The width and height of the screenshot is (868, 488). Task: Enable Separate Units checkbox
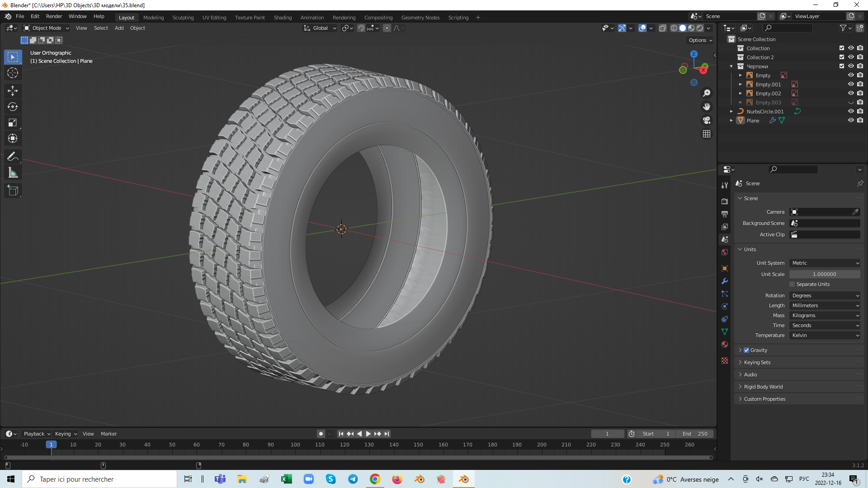click(792, 284)
